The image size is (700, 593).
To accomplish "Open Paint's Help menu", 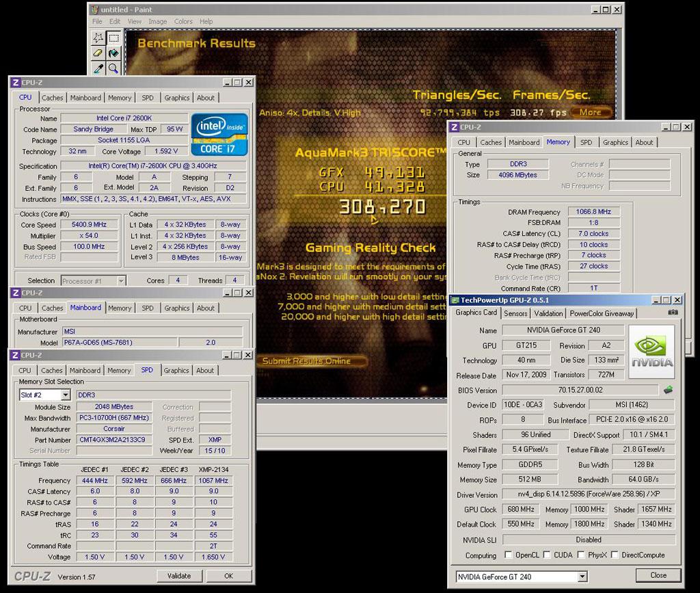I will click(206, 21).
